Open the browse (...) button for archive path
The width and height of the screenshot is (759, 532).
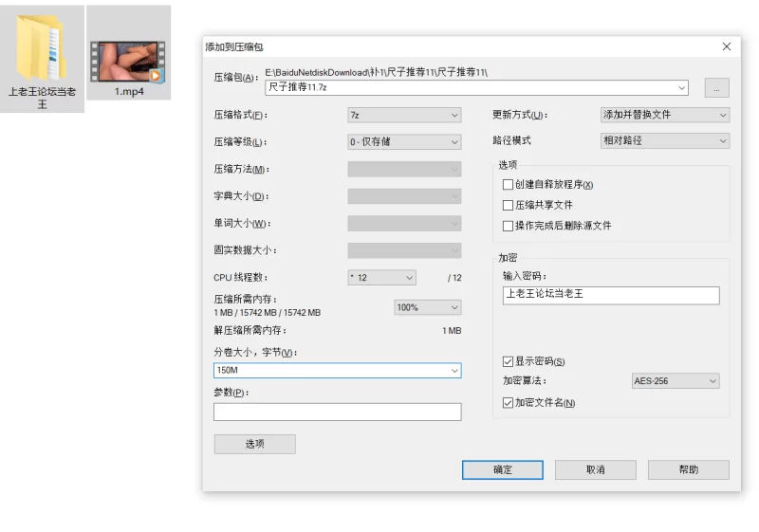[x=716, y=88]
